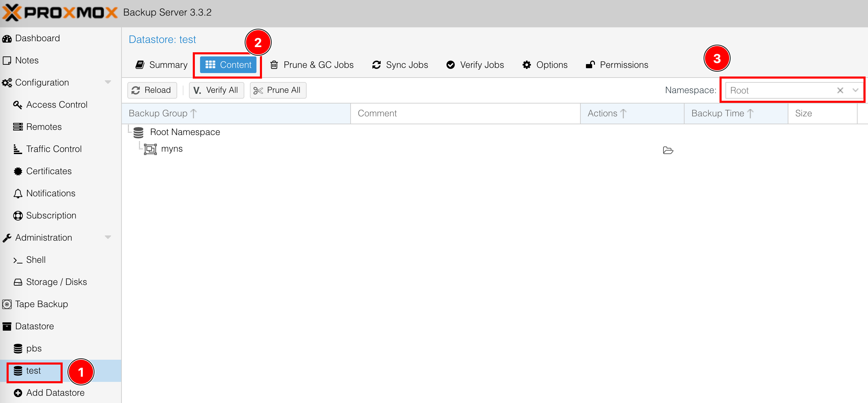Screen dimensions: 868x403
Task: Go to Sync Jobs tab
Action: click(400, 65)
